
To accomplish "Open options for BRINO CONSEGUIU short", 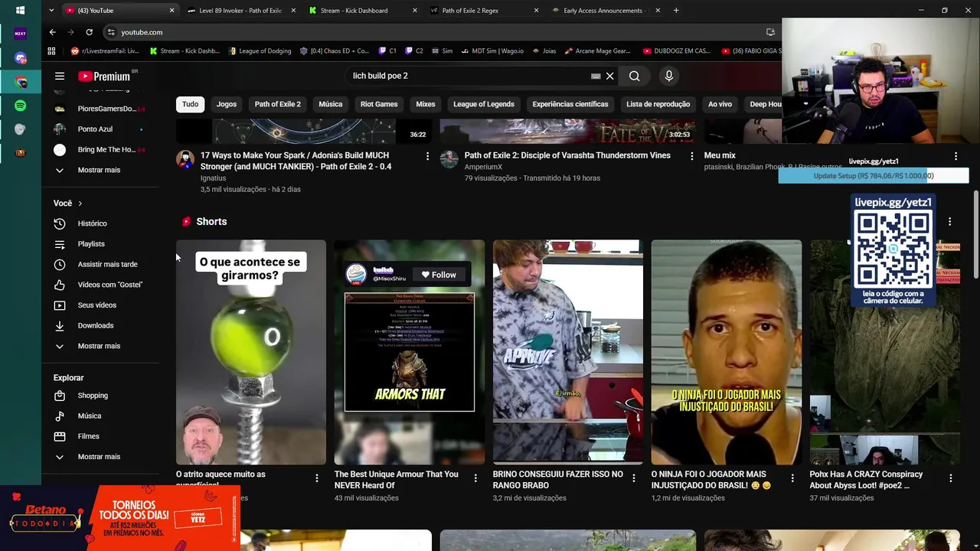I will [633, 478].
